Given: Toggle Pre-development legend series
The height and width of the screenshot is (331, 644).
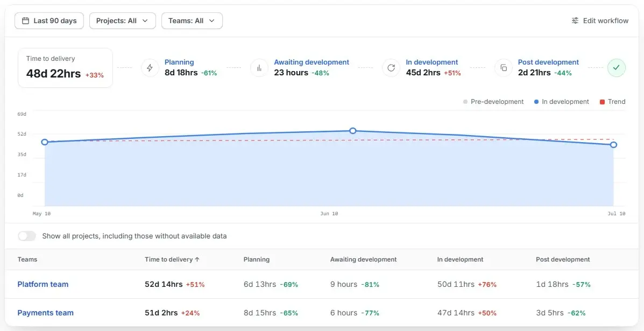Looking at the screenshot, I should tap(493, 101).
